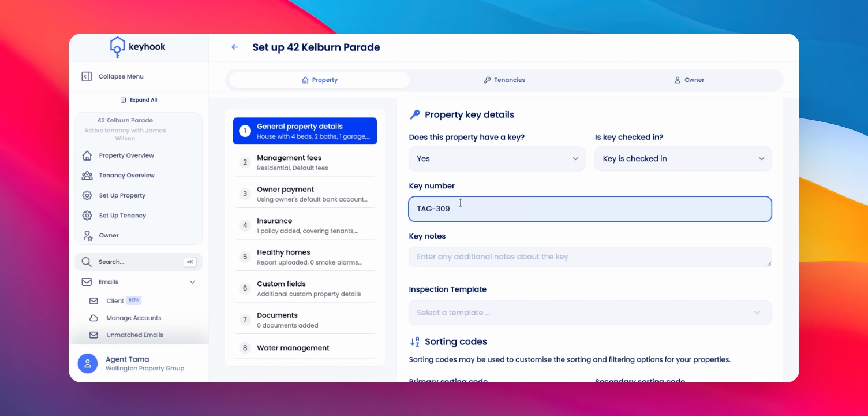Open the 'Is key checked in?' dropdown
Screen dimensions: 868x416
pyautogui.click(x=683, y=159)
